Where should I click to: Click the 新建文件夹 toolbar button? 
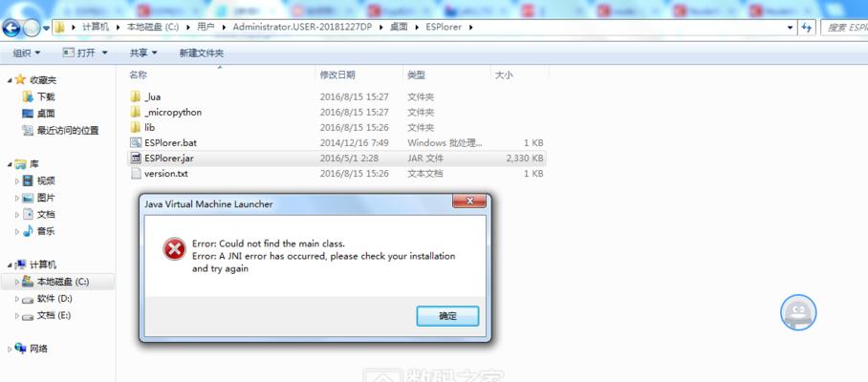click(x=202, y=53)
